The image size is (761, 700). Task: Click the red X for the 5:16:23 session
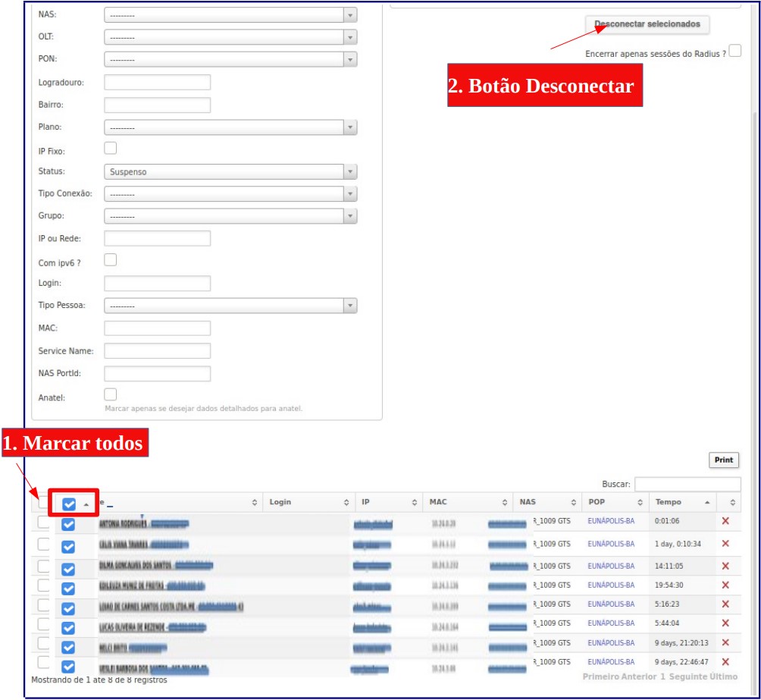click(725, 604)
